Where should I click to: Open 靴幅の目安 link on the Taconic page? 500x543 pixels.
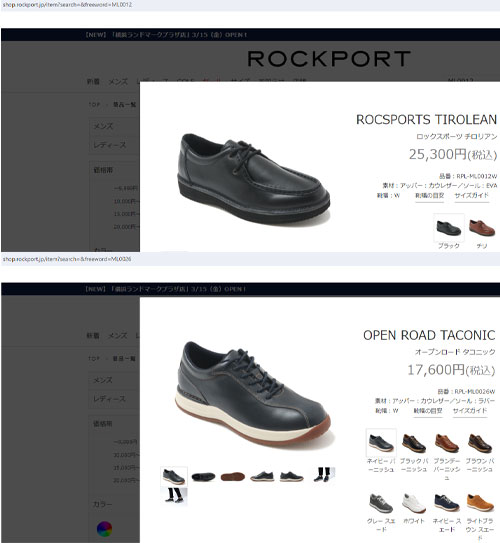(x=428, y=411)
